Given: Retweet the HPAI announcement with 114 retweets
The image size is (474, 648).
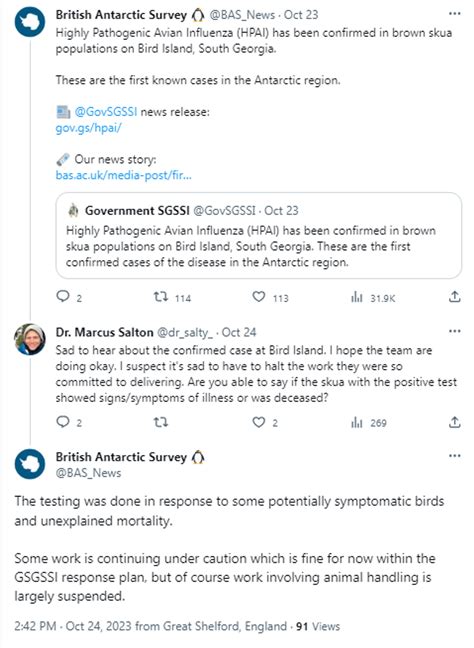Looking at the screenshot, I should point(161,297).
